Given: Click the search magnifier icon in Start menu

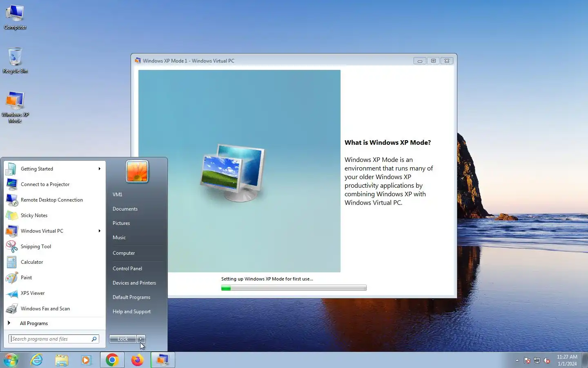Looking at the screenshot, I should [94, 339].
